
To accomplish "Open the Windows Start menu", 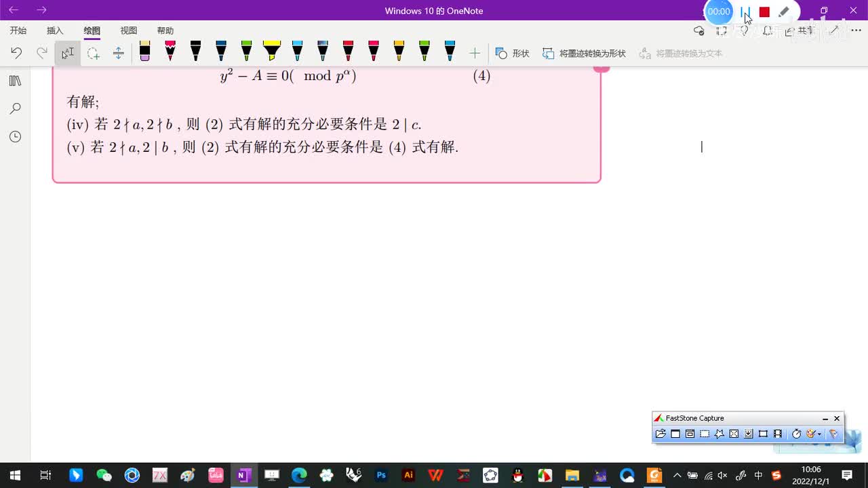I will tap(15, 475).
